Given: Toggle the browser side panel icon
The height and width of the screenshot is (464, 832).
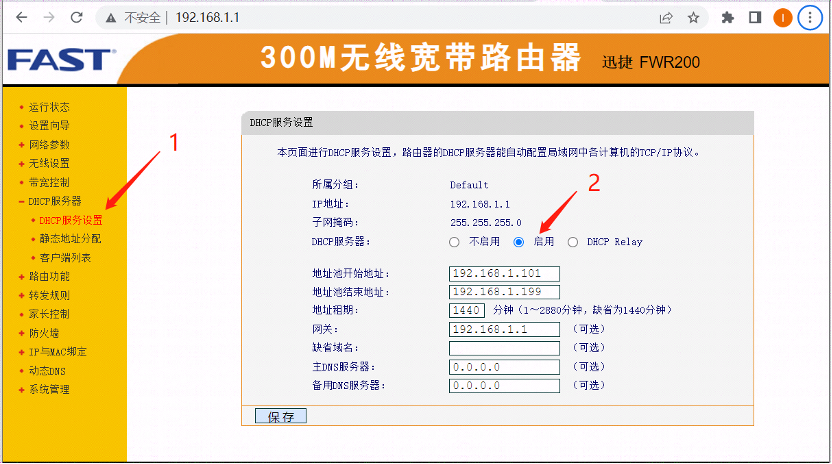Looking at the screenshot, I should [755, 18].
